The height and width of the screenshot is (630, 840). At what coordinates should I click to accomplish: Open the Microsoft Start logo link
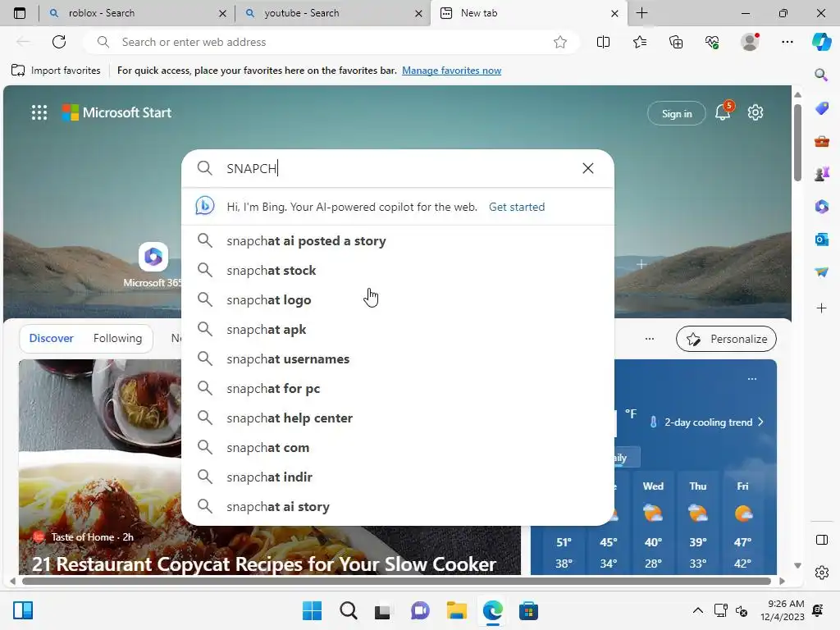(x=116, y=112)
